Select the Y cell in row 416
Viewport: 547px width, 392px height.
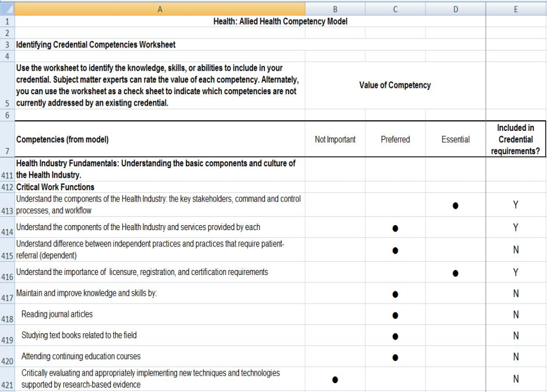515,273
